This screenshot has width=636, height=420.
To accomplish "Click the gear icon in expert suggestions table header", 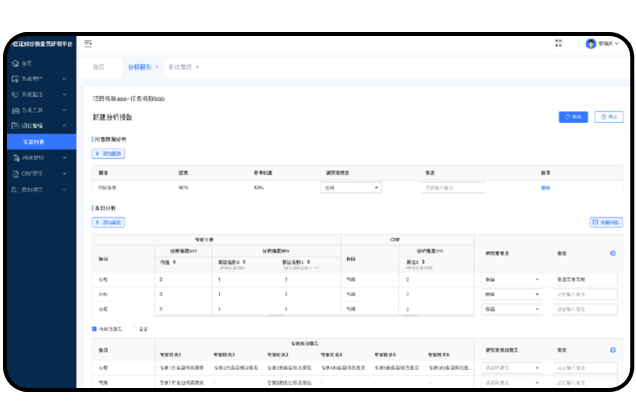I will [613, 350].
